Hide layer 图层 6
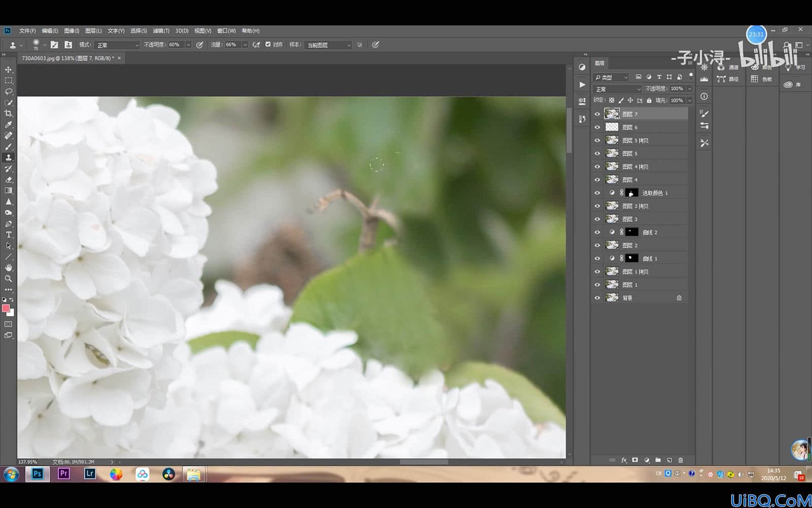This screenshot has width=812, height=508. (597, 128)
